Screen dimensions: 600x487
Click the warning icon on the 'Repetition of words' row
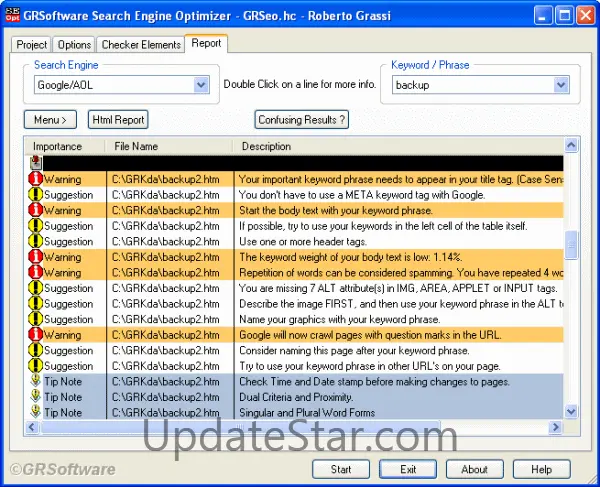36,272
